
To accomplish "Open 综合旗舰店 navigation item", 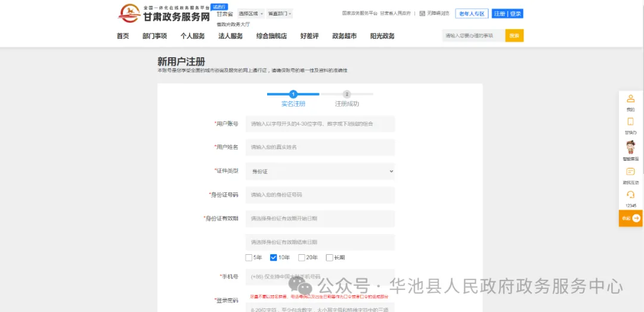I will [x=271, y=36].
